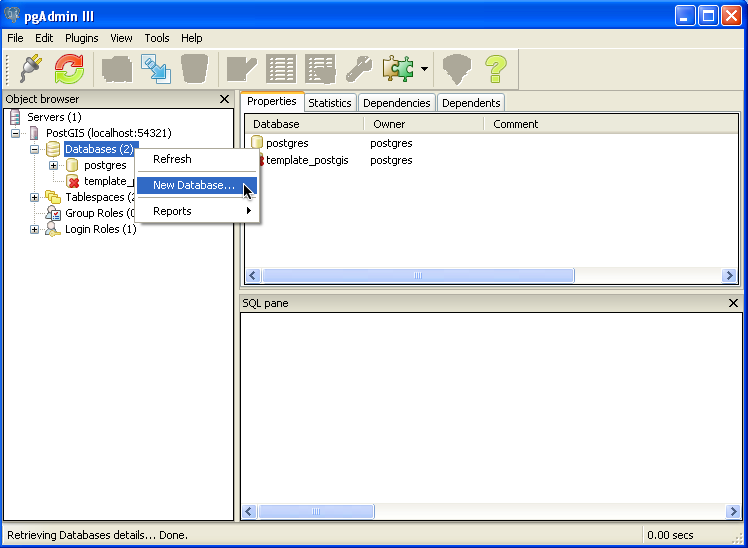Click SQL pane horizontal scrollbar thumb
Image resolution: width=748 pixels, height=548 pixels.
[316, 512]
